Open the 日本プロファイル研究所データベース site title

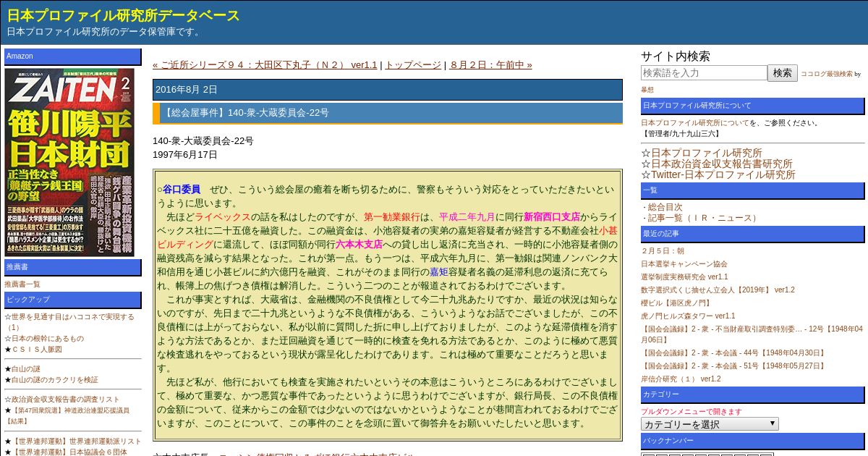click(x=123, y=15)
